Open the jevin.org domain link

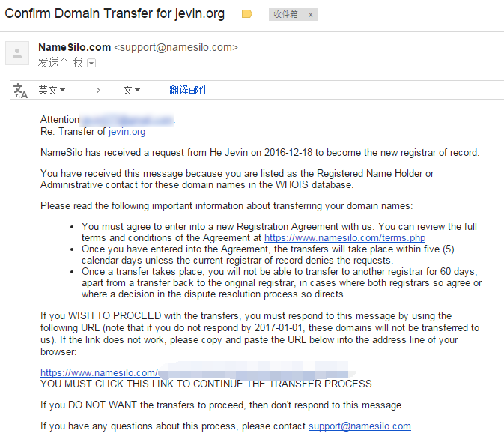point(127,132)
